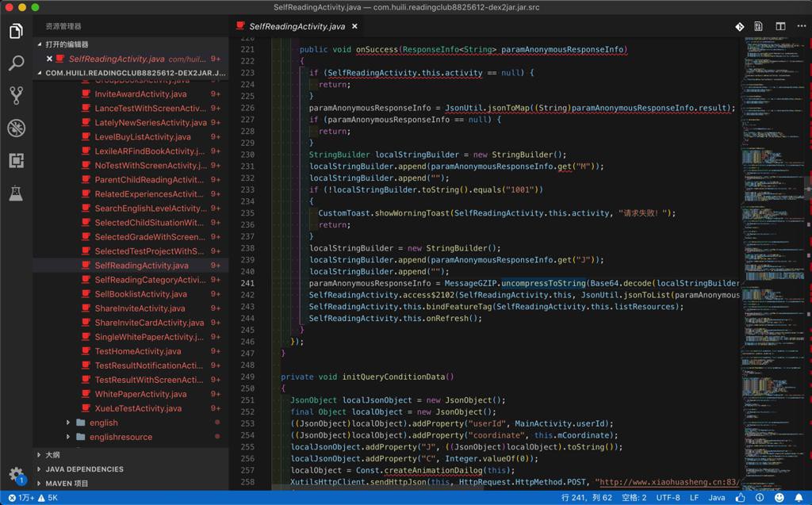Open the Extensions view
The image size is (812, 505).
coord(16,161)
